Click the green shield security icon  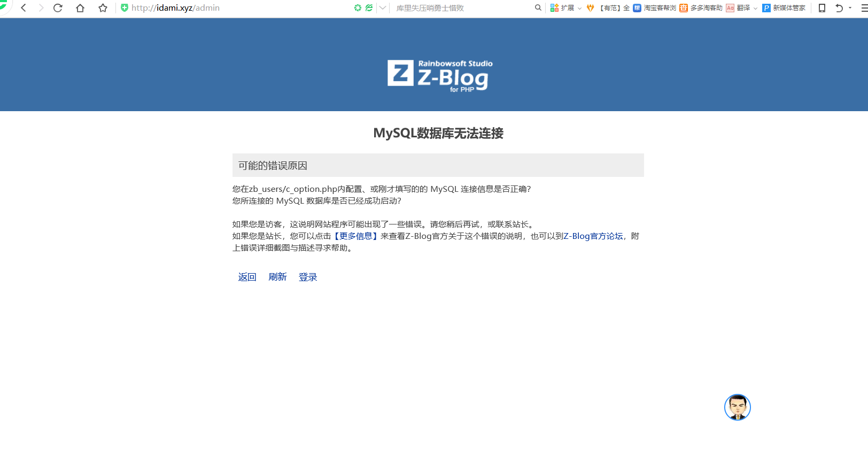[125, 8]
